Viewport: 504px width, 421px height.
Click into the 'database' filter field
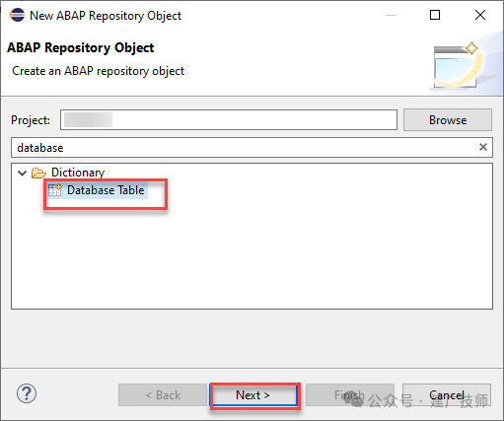[x=245, y=147]
